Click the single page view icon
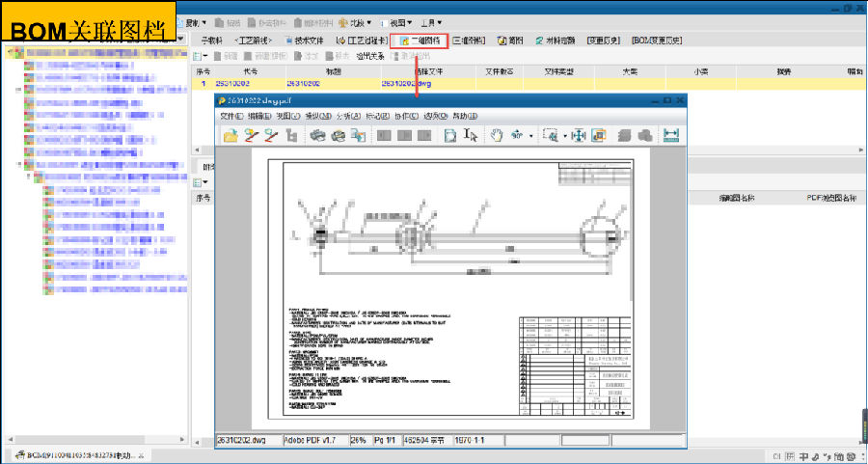Viewport: 868px width, 464px height. (449, 136)
